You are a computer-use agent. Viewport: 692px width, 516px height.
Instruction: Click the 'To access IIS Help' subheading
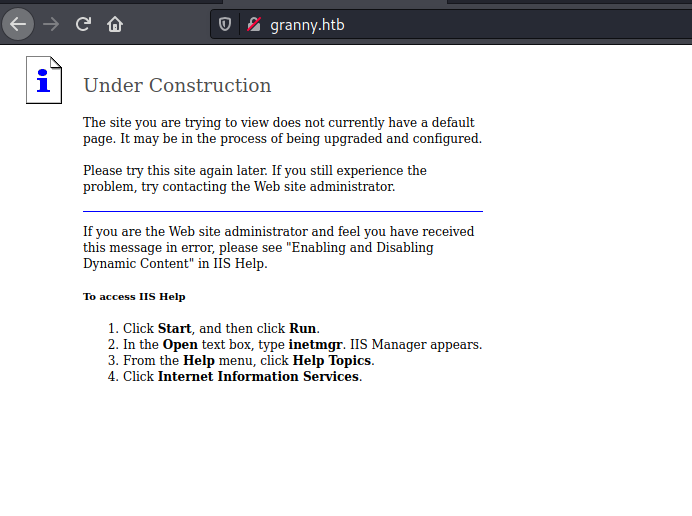134,297
